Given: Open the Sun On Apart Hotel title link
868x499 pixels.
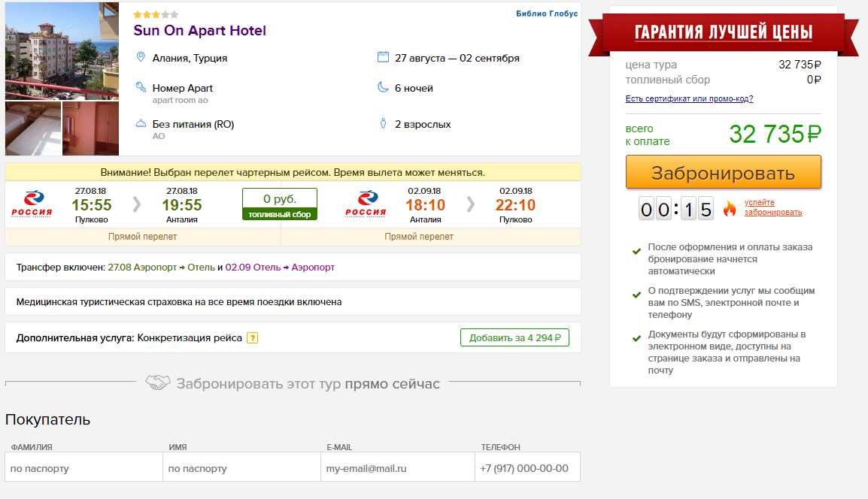Looking at the screenshot, I should click(x=200, y=30).
